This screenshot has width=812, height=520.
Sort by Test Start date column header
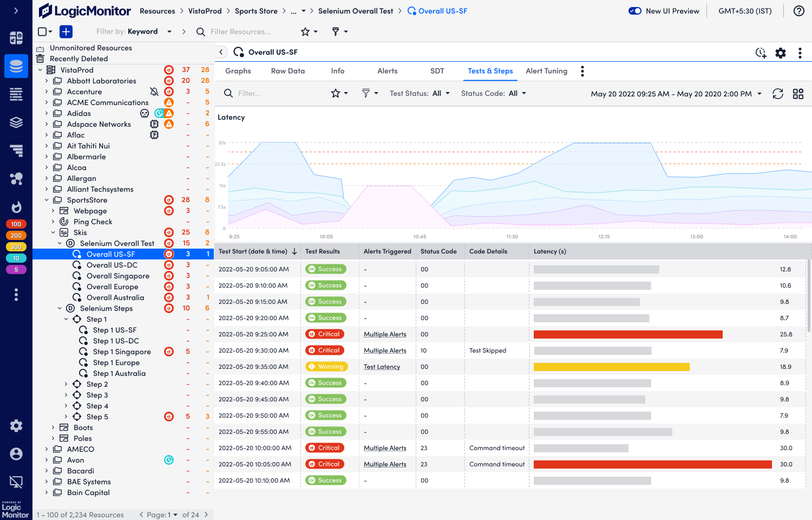tap(258, 251)
